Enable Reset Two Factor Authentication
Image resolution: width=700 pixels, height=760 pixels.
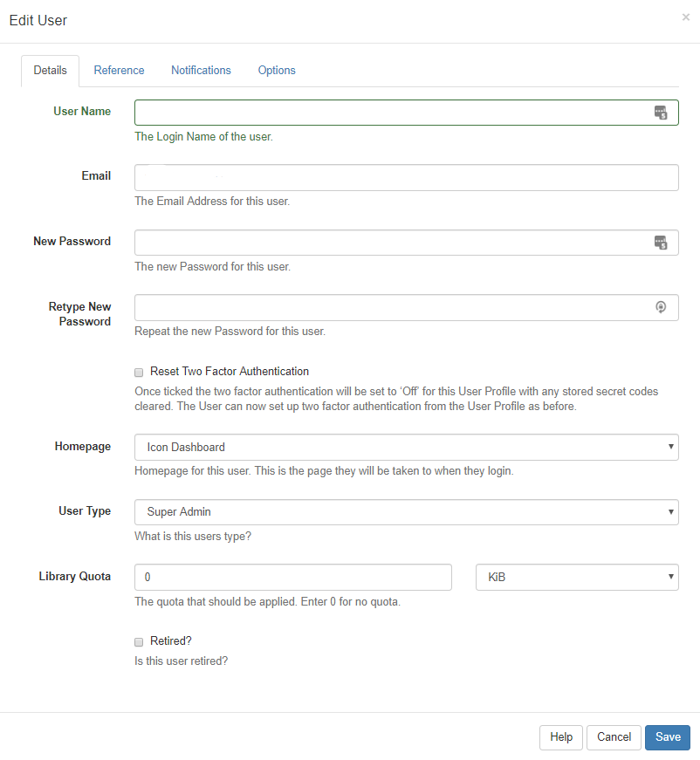coord(139,372)
